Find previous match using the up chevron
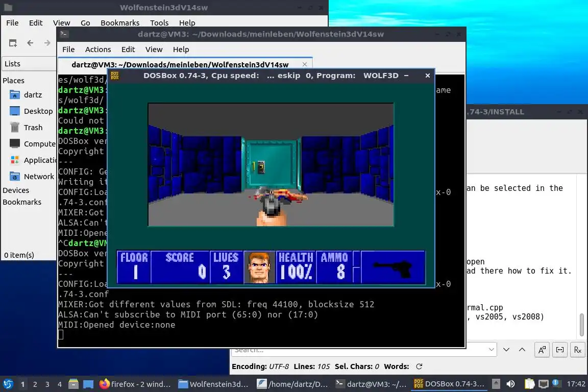This screenshot has width=588, height=392. (522, 350)
